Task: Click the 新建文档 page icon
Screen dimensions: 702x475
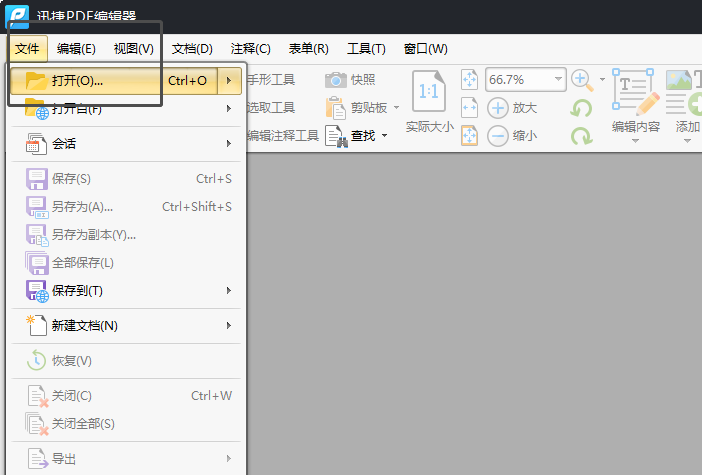Action: coord(36,325)
